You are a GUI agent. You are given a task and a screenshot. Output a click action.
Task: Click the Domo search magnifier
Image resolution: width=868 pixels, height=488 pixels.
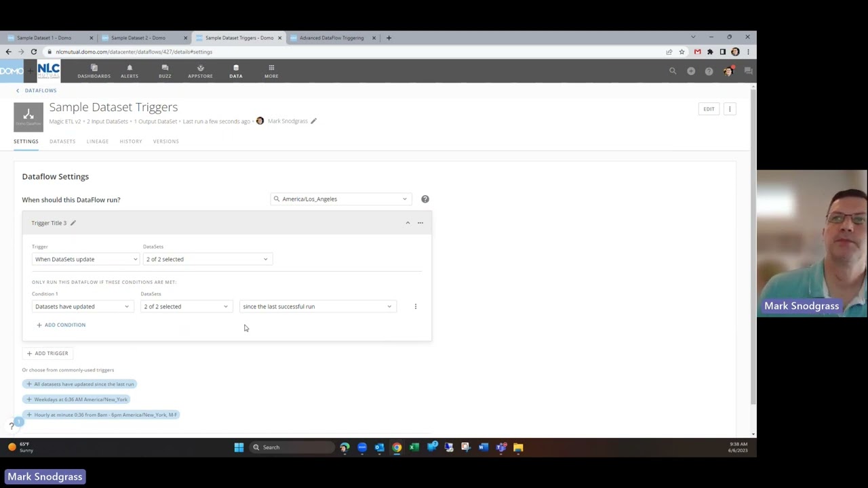(x=673, y=70)
